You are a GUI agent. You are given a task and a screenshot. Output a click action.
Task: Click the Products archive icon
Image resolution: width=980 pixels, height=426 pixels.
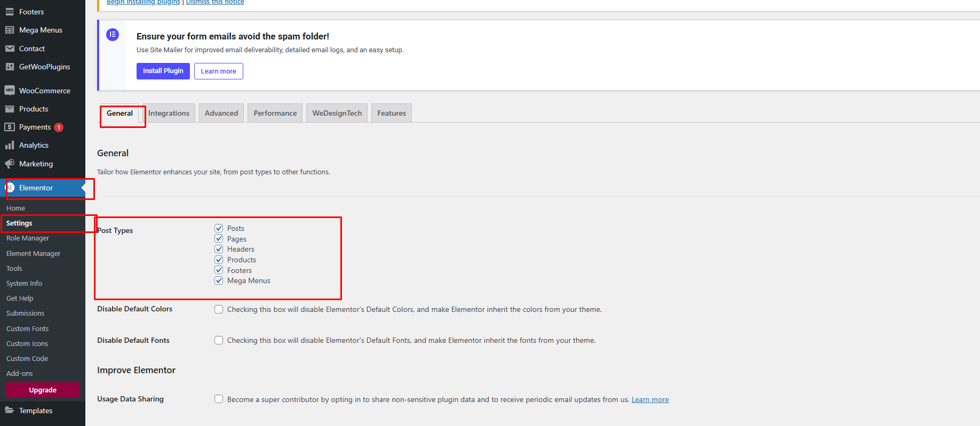tap(10, 109)
